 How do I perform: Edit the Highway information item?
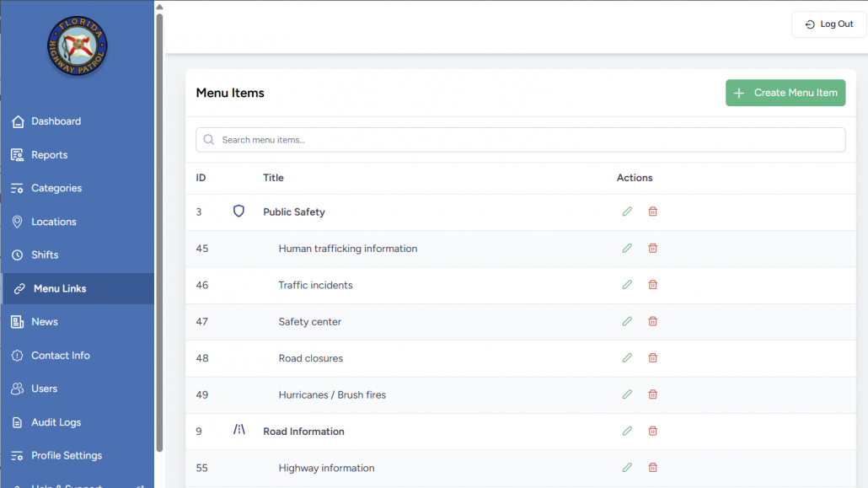[x=627, y=468]
